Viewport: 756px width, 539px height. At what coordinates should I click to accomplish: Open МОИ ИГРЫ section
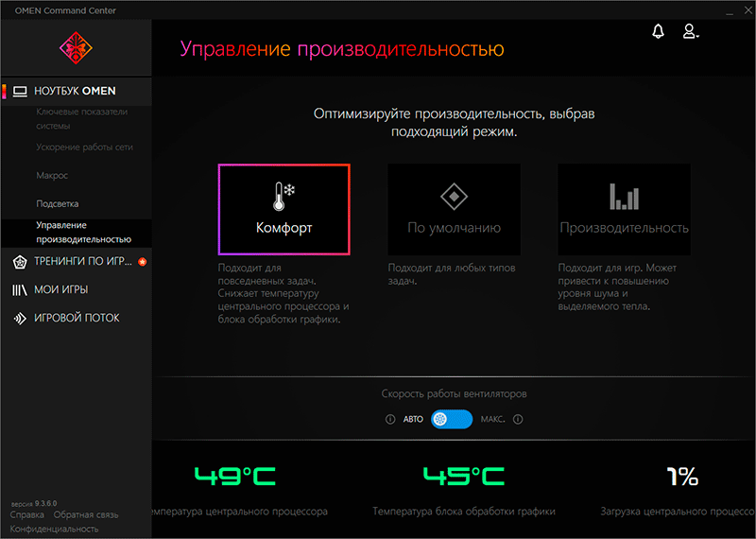(77, 290)
